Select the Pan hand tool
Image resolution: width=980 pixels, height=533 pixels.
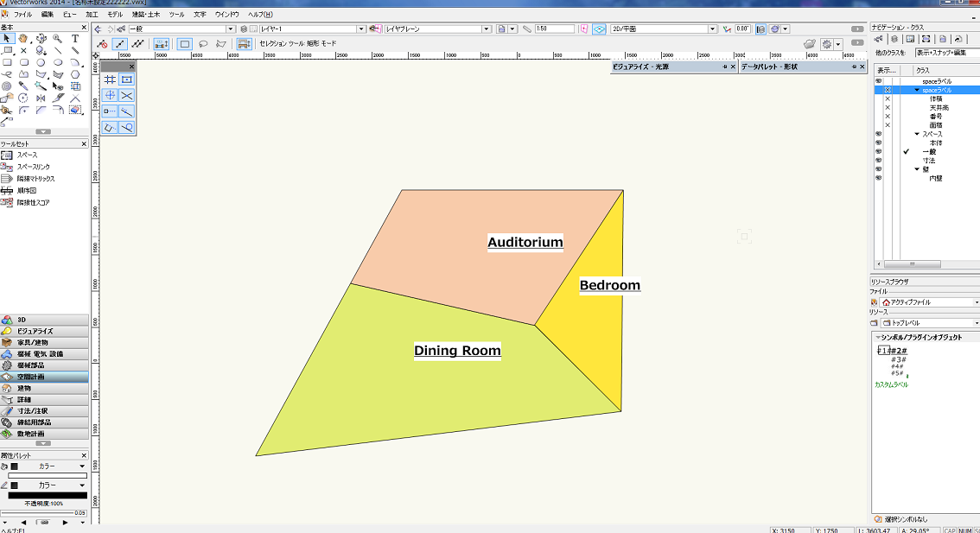(22, 39)
